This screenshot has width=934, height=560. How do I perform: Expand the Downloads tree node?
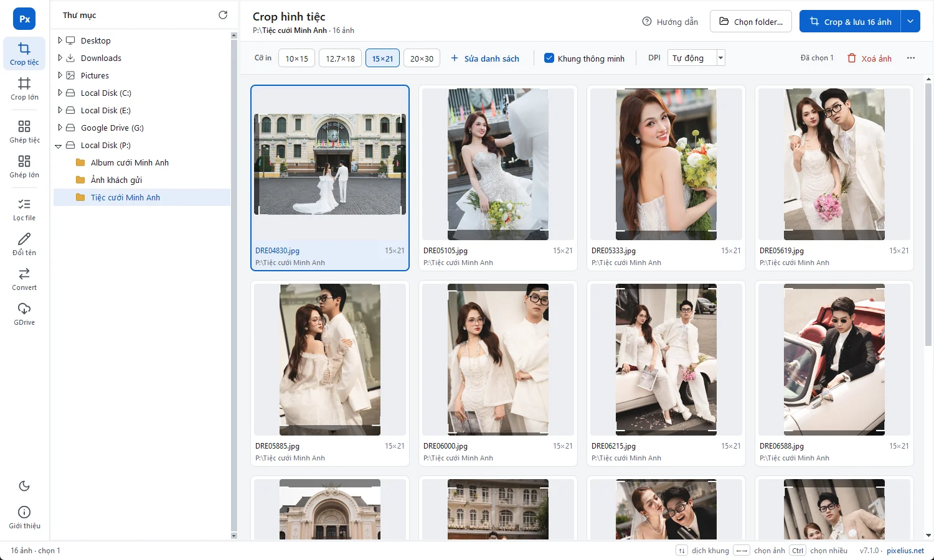click(60, 57)
